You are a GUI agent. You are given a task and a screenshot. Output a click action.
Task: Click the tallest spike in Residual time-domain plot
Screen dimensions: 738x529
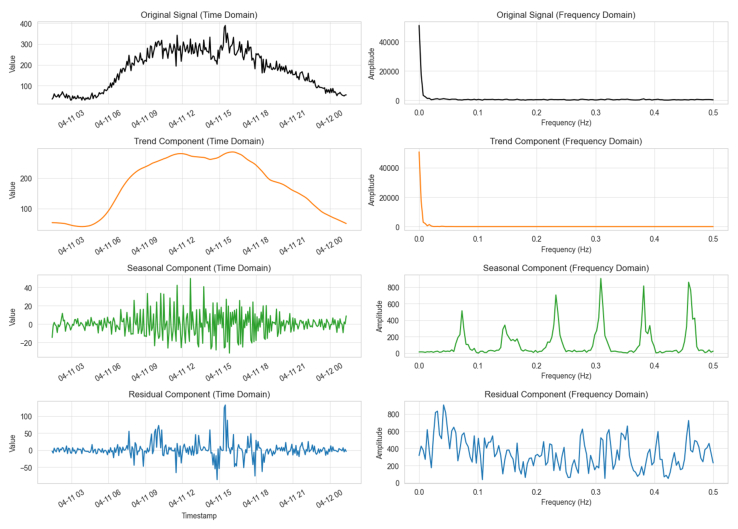tap(225, 406)
